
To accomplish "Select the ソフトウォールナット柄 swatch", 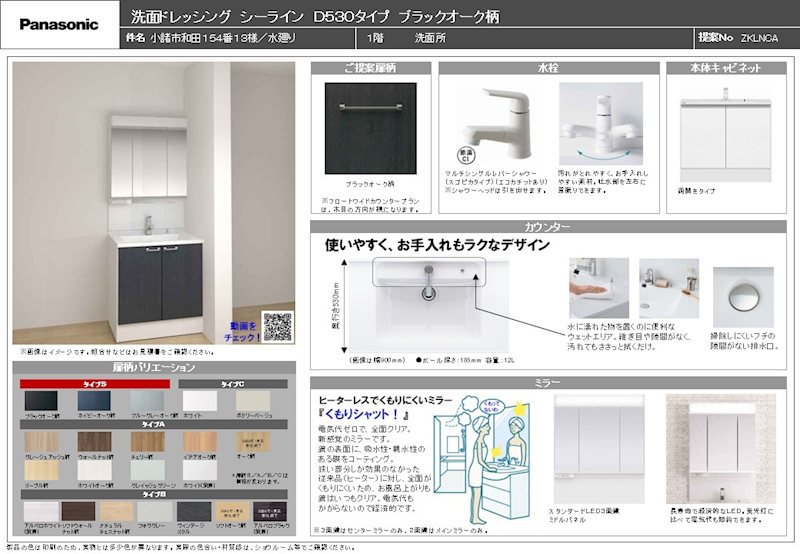I will pyautogui.click(x=78, y=511).
